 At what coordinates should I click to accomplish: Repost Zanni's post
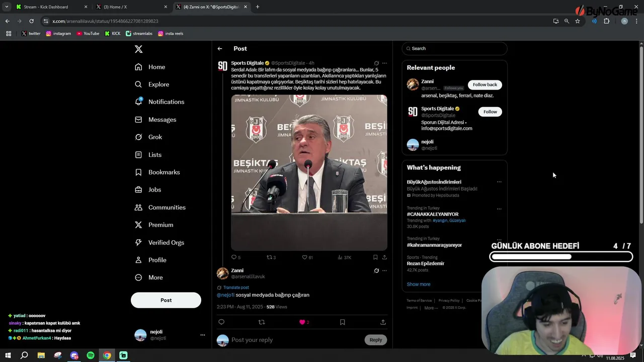pos(261,322)
